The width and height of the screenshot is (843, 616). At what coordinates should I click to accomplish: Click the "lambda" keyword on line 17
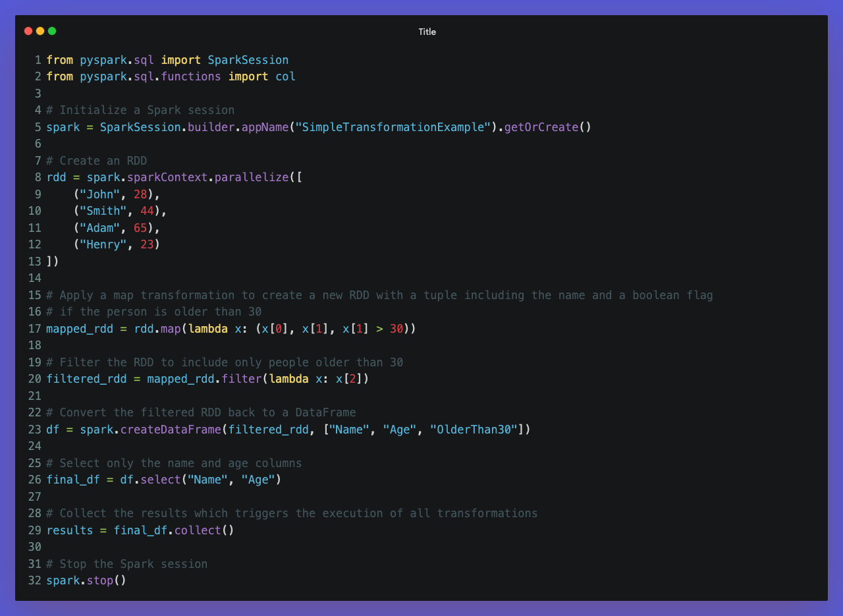point(208,329)
